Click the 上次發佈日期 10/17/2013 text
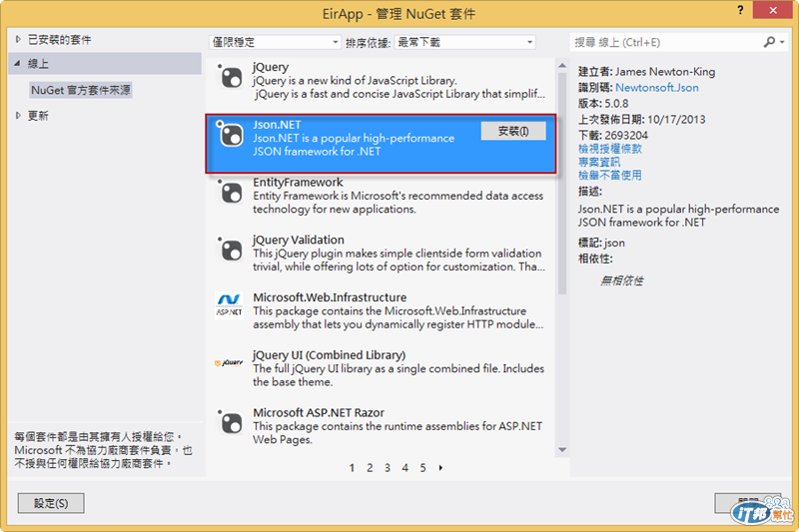Image resolution: width=799 pixels, height=532 pixels. click(x=641, y=120)
